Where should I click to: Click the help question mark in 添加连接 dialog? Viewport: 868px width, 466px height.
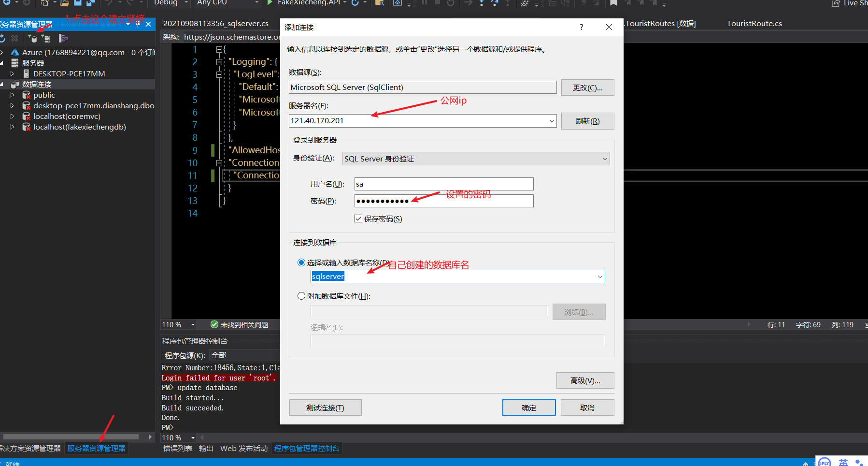tap(582, 27)
